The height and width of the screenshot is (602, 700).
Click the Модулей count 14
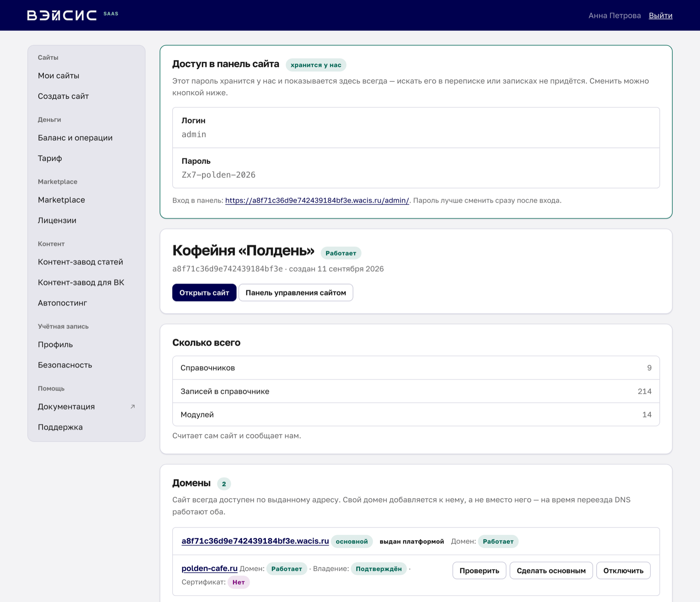tap(647, 415)
